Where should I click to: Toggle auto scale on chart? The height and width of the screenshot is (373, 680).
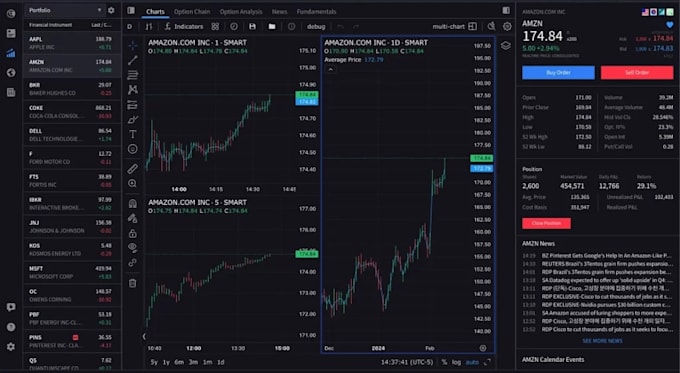[472, 362]
